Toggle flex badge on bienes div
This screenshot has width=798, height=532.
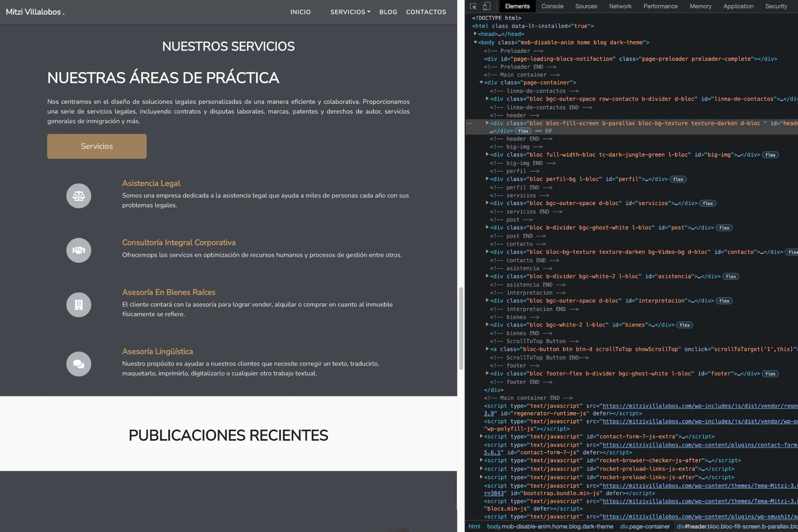685,325
